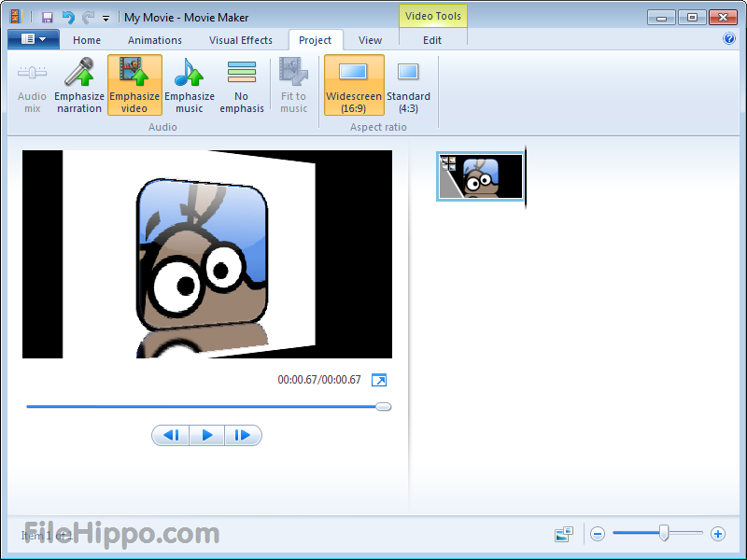Select the Project tab
747x560 pixels.
(x=315, y=40)
